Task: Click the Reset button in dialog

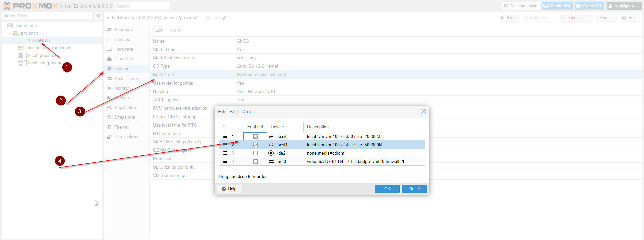Action: pyautogui.click(x=414, y=189)
